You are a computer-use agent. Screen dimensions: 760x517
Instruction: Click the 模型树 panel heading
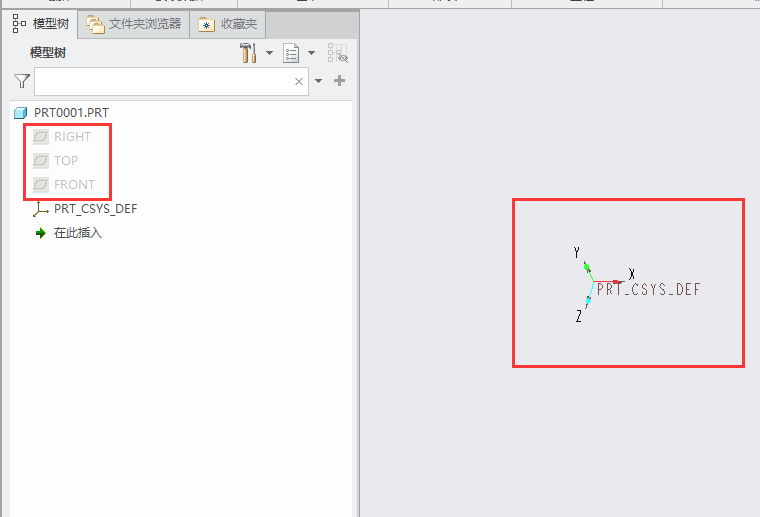coord(48,53)
